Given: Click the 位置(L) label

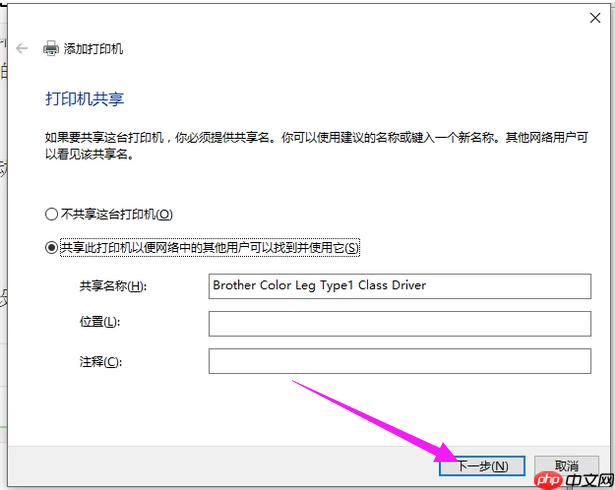Looking at the screenshot, I should [x=100, y=322].
